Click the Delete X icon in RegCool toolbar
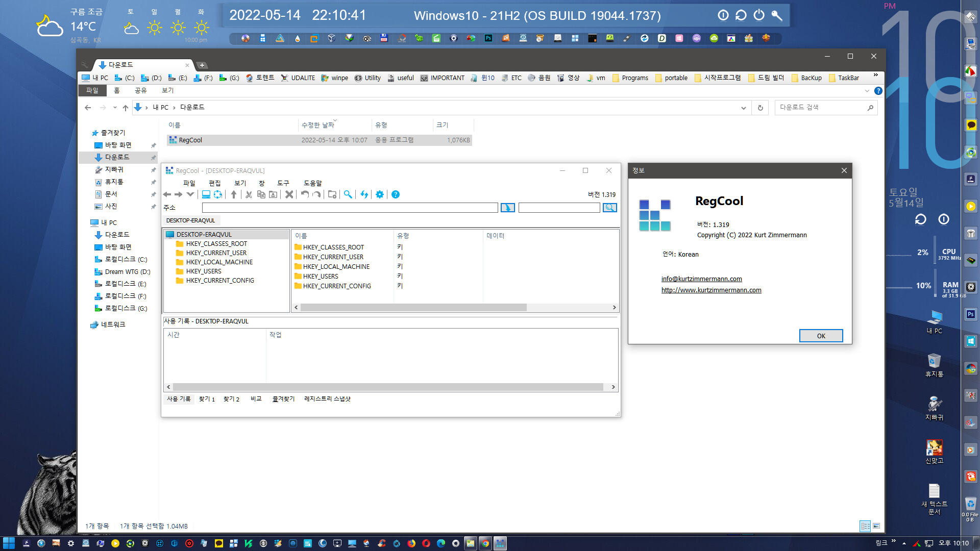980x551 pixels. pos(289,194)
